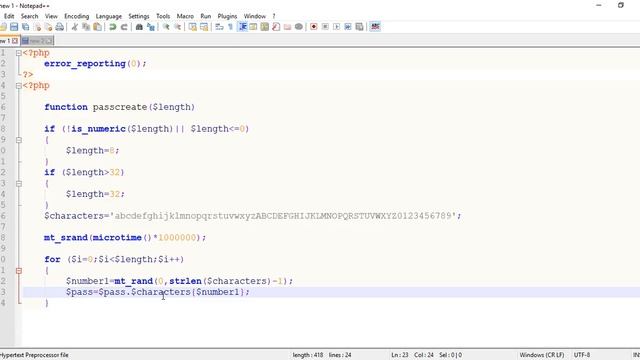Toggle synchronized vertical scrolling icon

click(193, 27)
